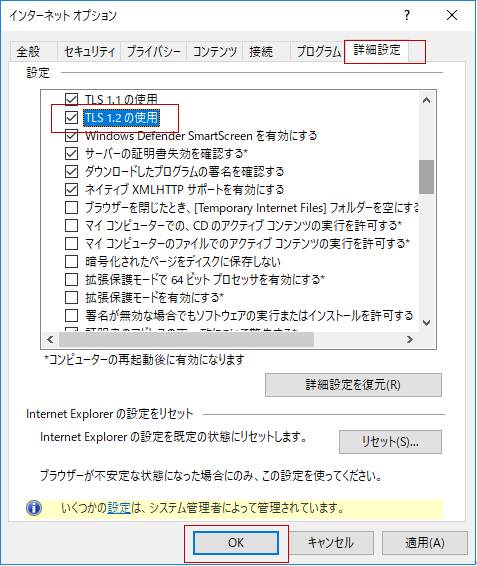Click the リセット(S)... button
Viewport: 477px width, 566px height.
coord(390,442)
